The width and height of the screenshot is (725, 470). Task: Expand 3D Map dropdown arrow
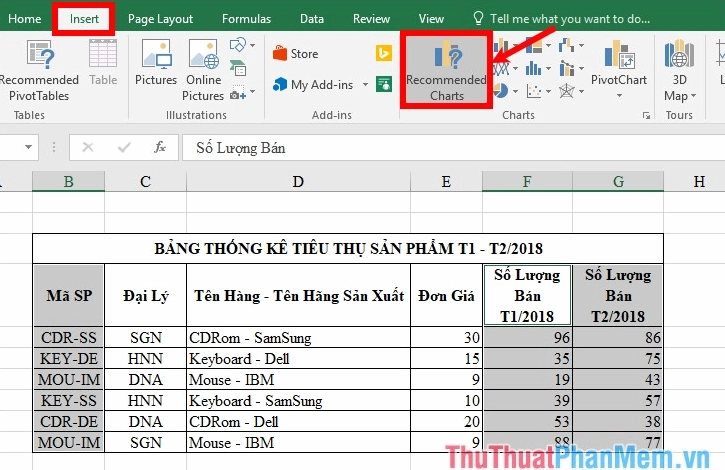click(x=693, y=96)
